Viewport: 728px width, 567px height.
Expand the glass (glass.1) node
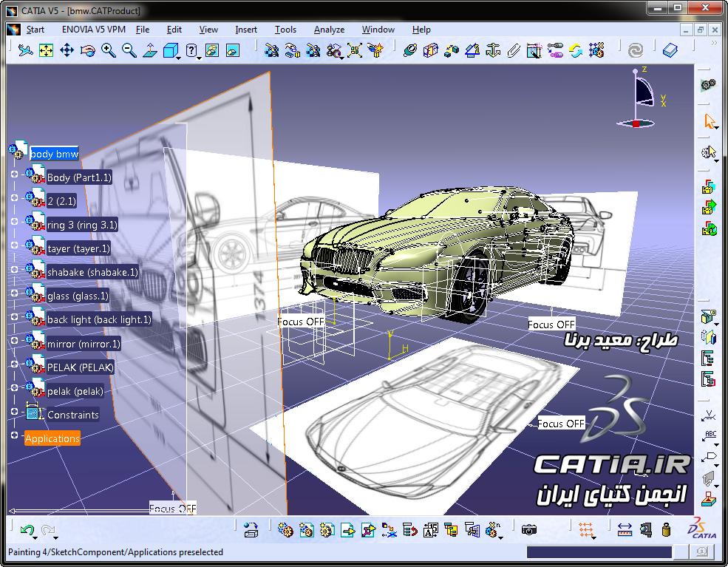(14, 293)
